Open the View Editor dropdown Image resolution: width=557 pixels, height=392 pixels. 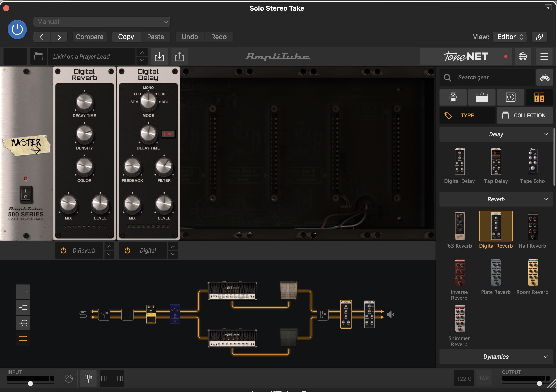coord(510,37)
